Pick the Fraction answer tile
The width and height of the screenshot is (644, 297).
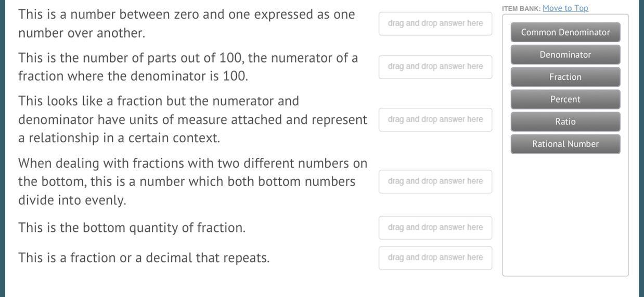tap(565, 77)
